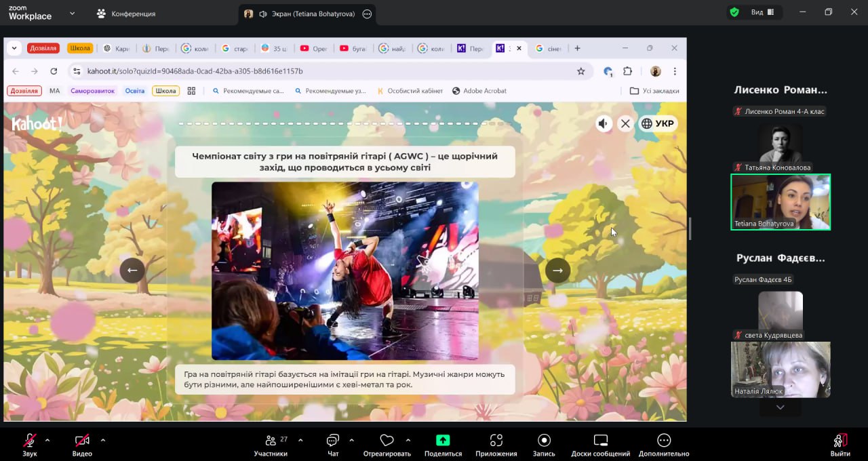Start recording with the Запись icon
Screen dimensions: 868x461
(x=544, y=441)
